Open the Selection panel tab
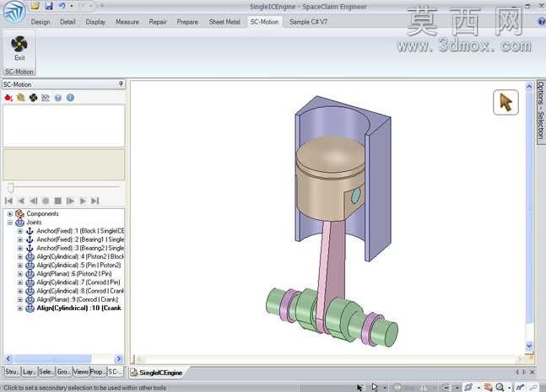 click(46, 372)
